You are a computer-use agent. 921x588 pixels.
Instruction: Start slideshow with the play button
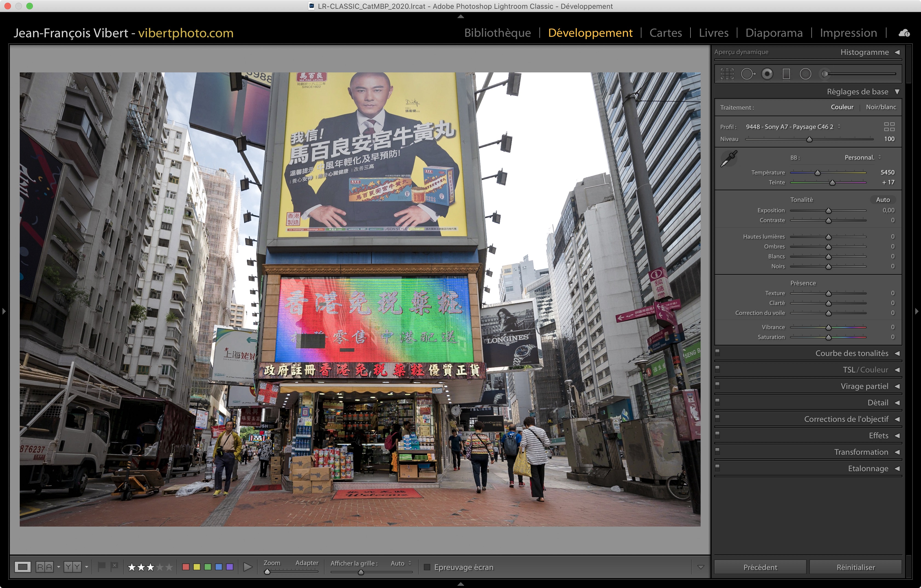click(248, 567)
